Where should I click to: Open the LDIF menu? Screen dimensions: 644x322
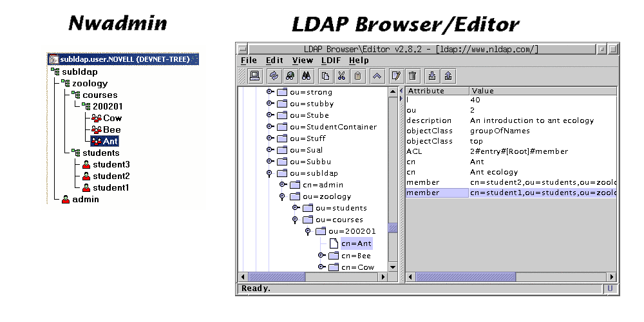(x=330, y=61)
